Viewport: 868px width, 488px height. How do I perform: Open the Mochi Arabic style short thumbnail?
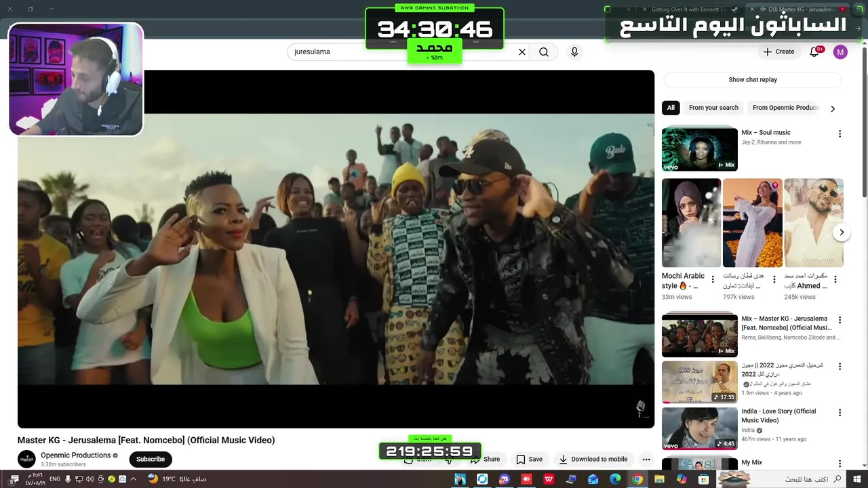691,223
